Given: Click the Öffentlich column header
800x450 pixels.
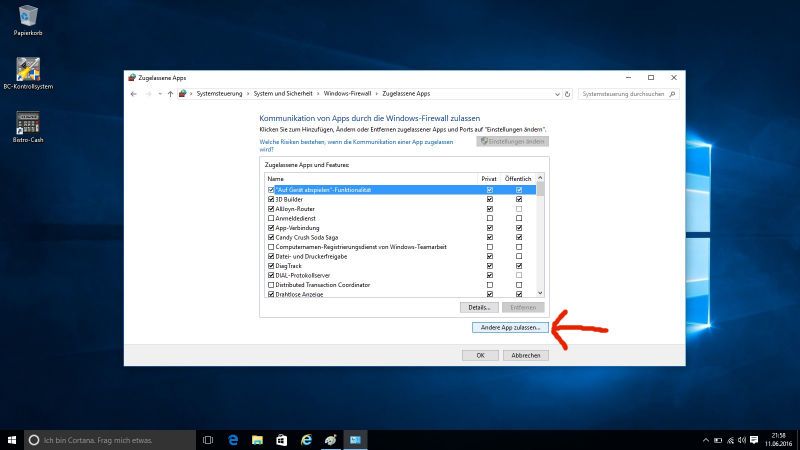Looking at the screenshot, I should (x=518, y=179).
